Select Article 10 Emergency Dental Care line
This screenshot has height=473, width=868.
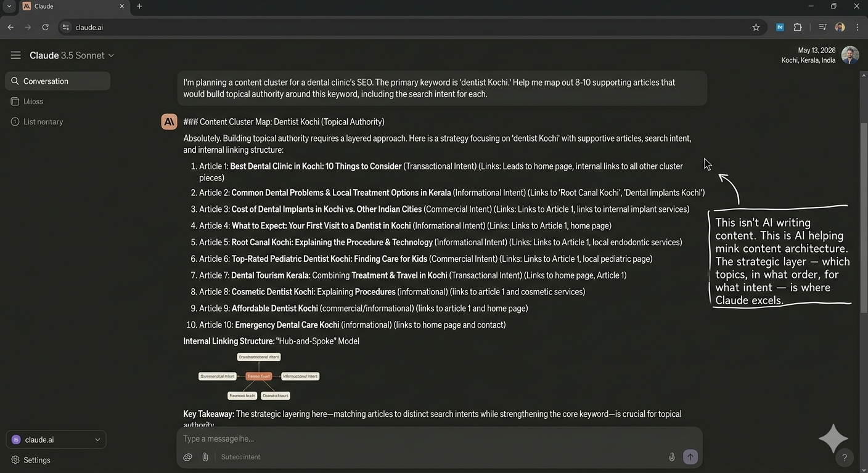(x=352, y=325)
